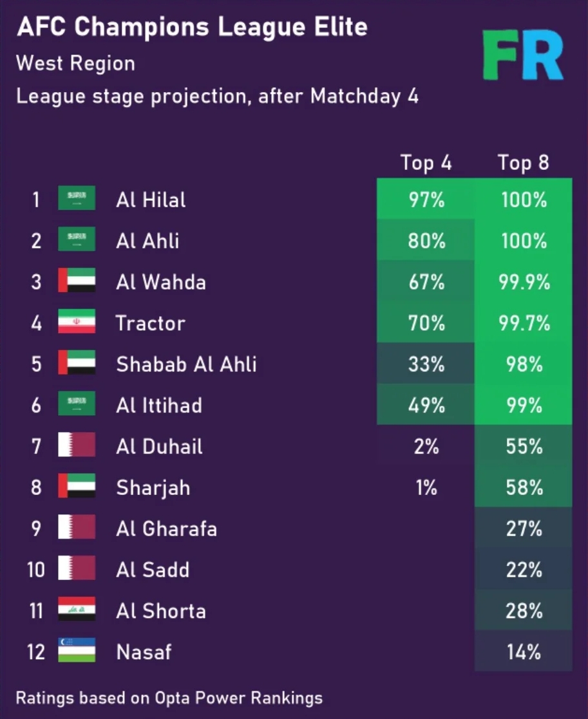Image resolution: width=588 pixels, height=719 pixels.
Task: Click the Opta Power Rankings footnote
Action: point(169,698)
